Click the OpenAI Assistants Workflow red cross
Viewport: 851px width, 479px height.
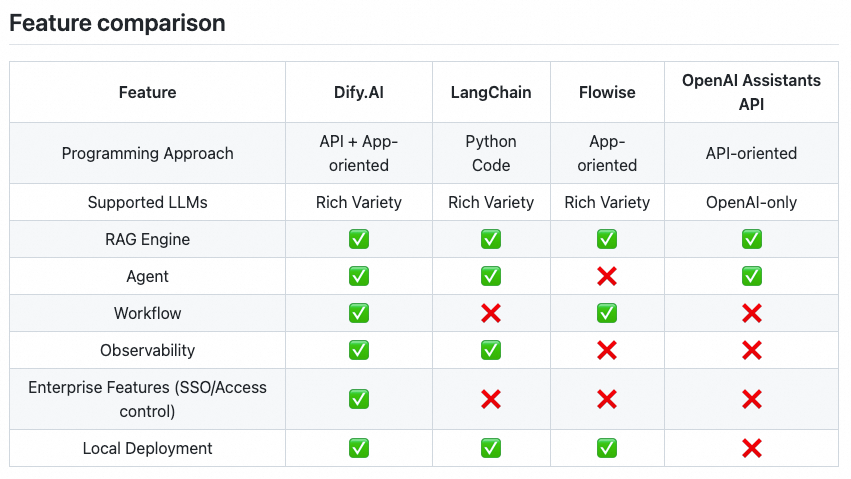[752, 313]
